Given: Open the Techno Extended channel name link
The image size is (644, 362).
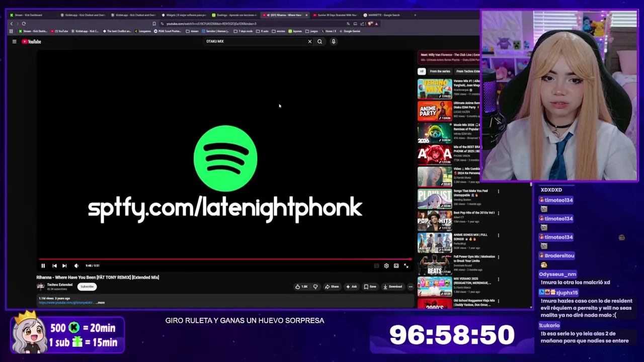Looking at the screenshot, I should (x=60, y=285).
